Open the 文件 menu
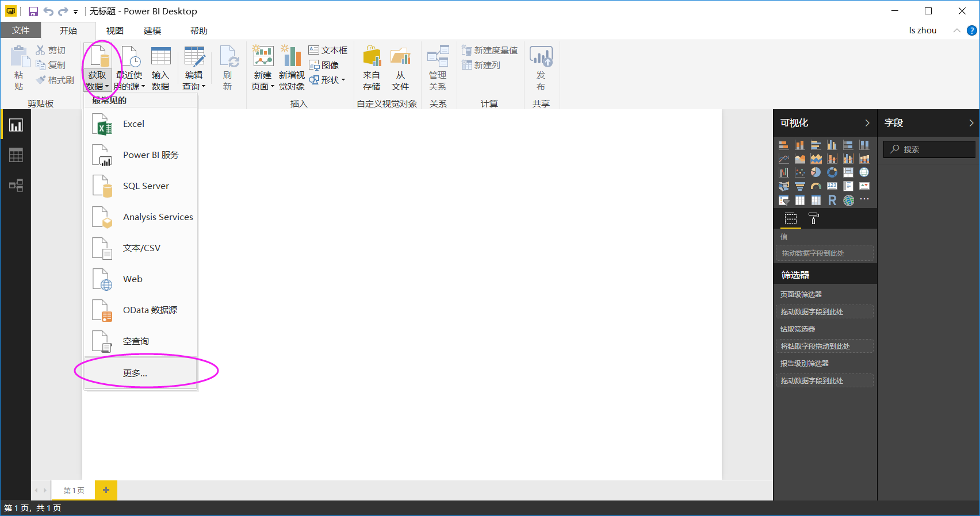The image size is (980, 516). point(21,30)
